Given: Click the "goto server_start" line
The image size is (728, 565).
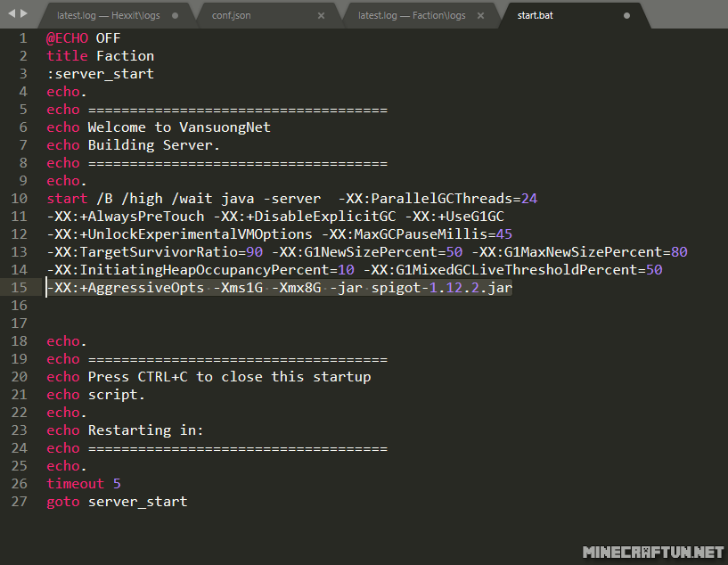Looking at the screenshot, I should 117,502.
